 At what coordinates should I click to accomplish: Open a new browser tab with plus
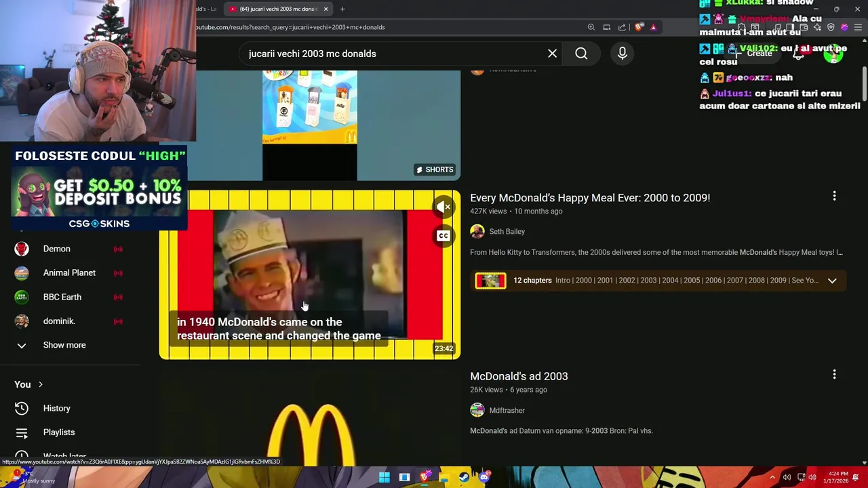[x=342, y=9]
